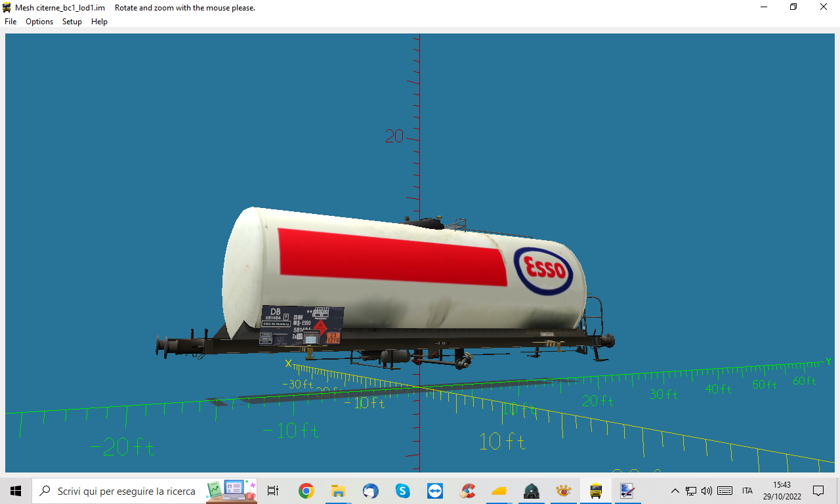The height and width of the screenshot is (504, 840).
Task: Focus the 'Scrivi qui per eseguire la ricerca' search box
Action: [x=144, y=491]
